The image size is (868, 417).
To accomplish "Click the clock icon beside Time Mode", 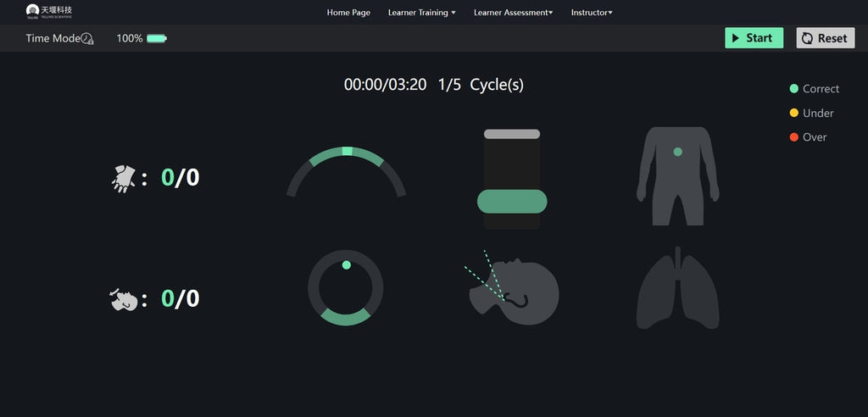I will [x=87, y=38].
